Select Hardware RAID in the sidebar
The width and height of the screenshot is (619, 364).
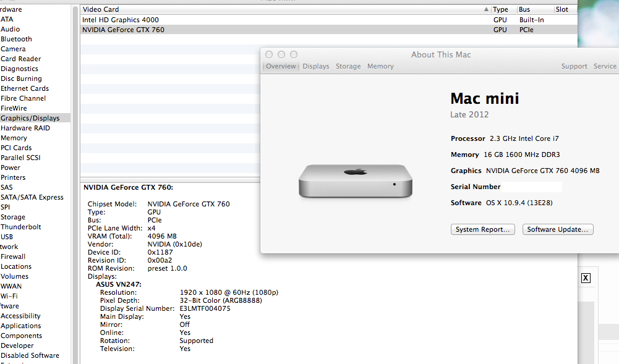pos(25,128)
